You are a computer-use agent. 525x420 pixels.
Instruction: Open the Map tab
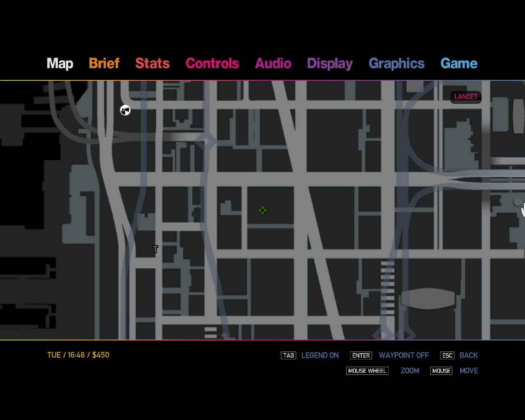(60, 64)
